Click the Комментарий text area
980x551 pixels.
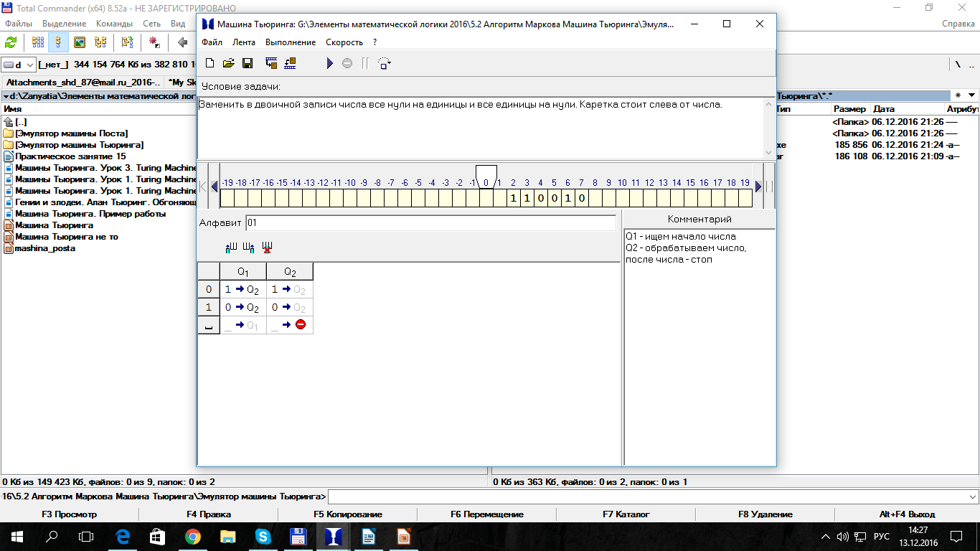click(x=699, y=347)
